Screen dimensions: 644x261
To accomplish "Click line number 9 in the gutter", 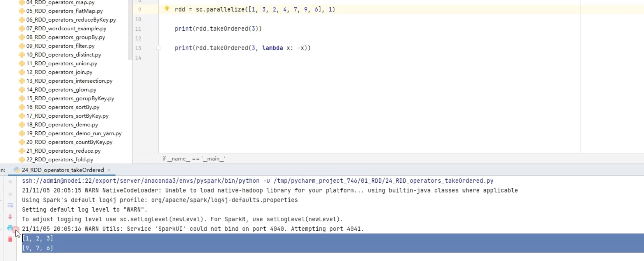I will pos(139,10).
